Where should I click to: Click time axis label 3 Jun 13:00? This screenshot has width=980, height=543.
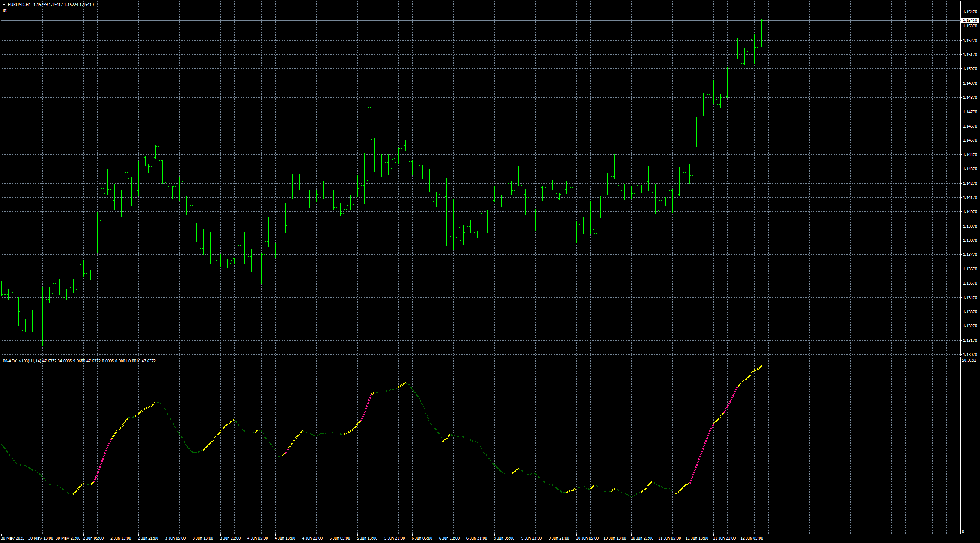[203, 538]
